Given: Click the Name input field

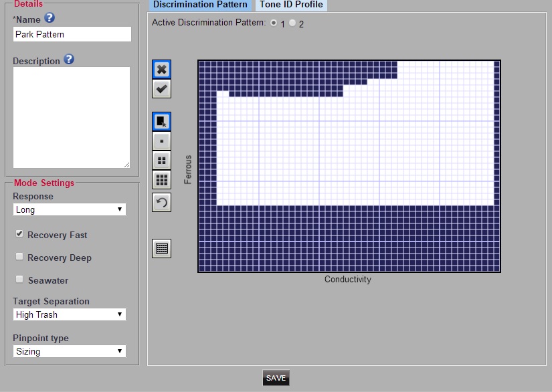Looking at the screenshot, I should pyautogui.click(x=72, y=34).
